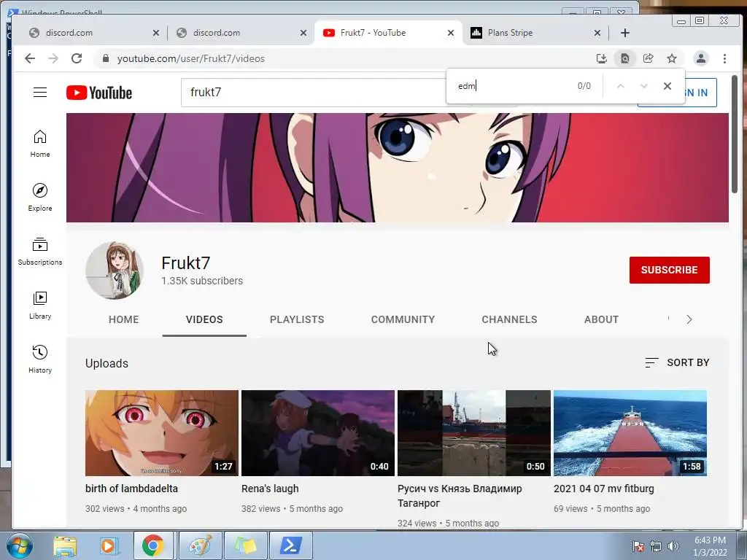Select the VIDEOS channel tab
Viewport: 747px width, 560px height.
204,319
